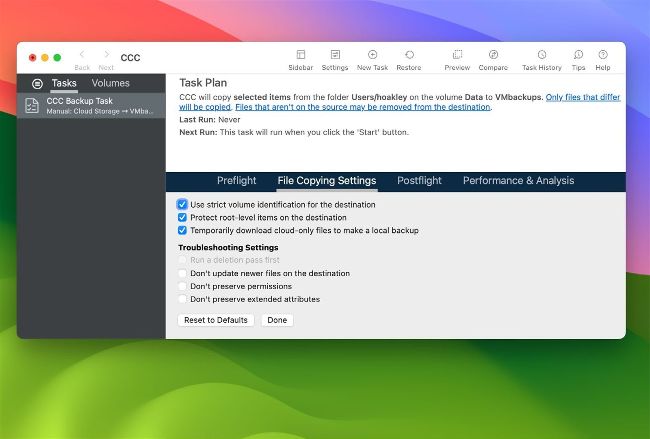Disable strict volume identification checkbox

pos(182,204)
